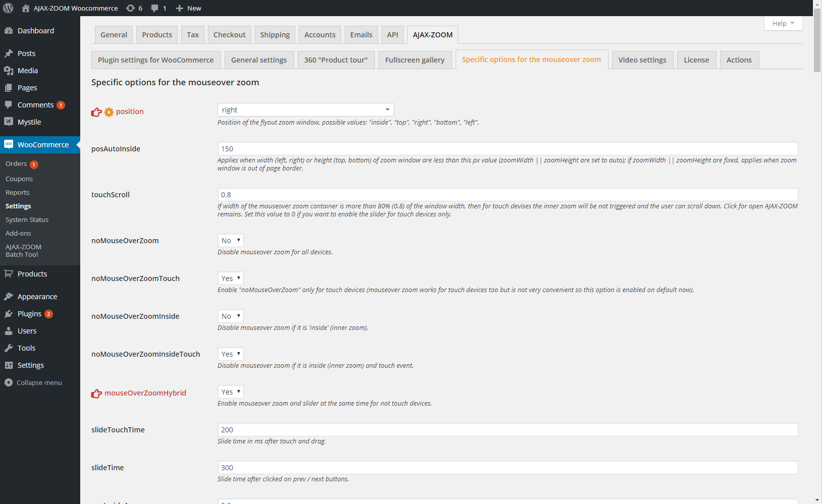The image size is (822, 504).
Task: Click the Plugins plug icon
Action: click(x=9, y=314)
